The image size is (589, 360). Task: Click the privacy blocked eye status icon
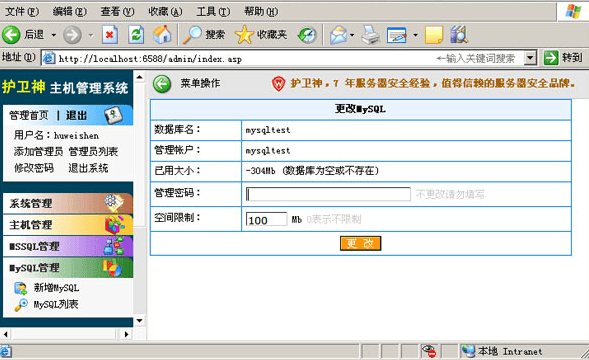tap(429, 351)
